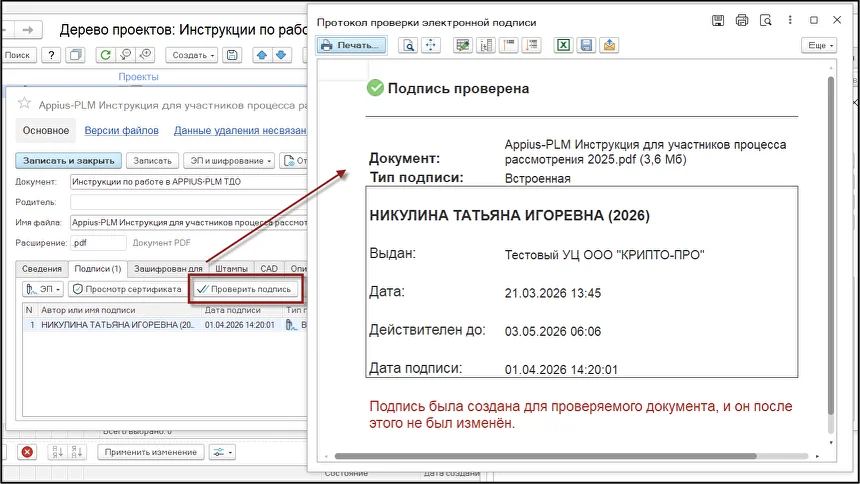Click the forward navigation arrow
This screenshot has height=484, width=860.
pos(28,30)
